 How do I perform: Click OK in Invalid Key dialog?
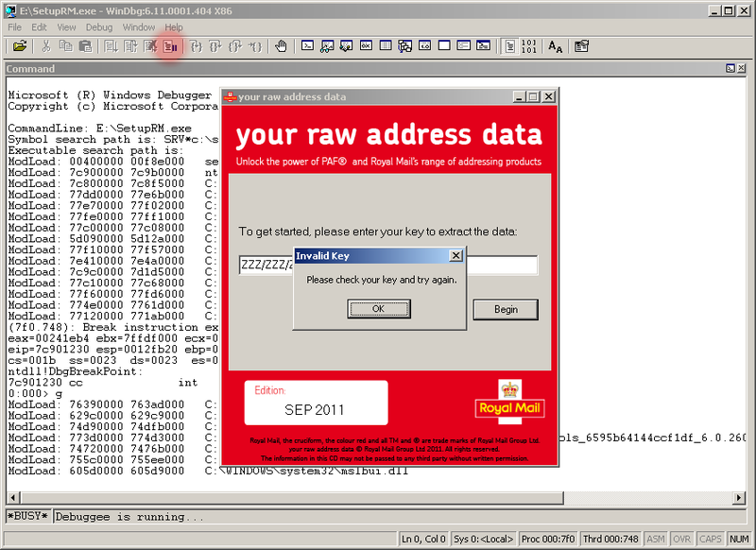pos(379,309)
